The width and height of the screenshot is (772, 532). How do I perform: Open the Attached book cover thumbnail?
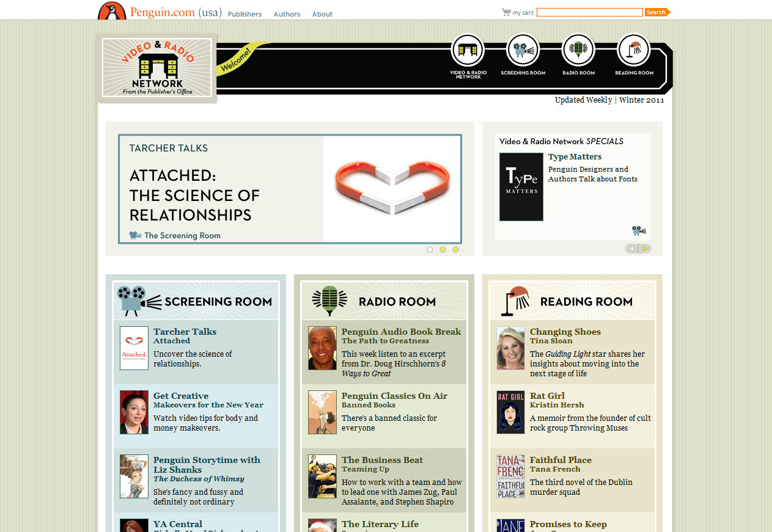pyautogui.click(x=134, y=348)
